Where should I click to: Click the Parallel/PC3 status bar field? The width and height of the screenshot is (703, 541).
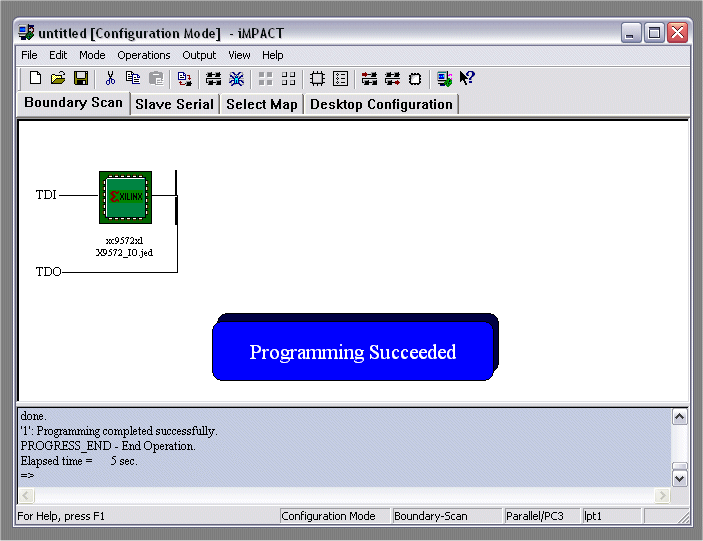(x=542, y=516)
